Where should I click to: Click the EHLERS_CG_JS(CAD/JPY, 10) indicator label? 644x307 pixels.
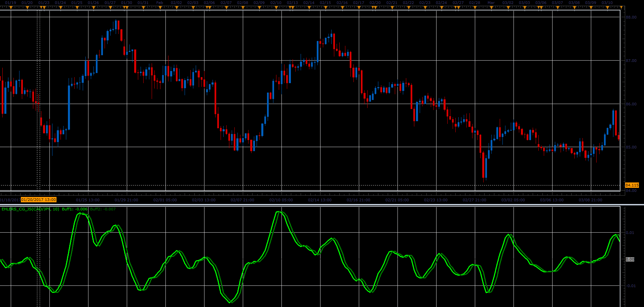point(30,209)
